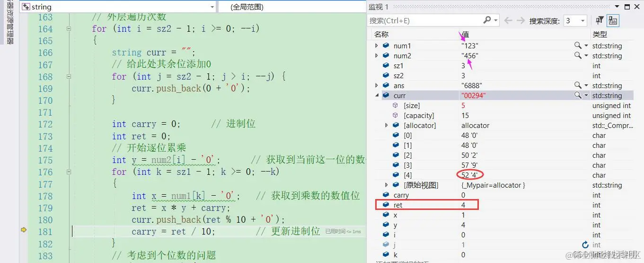Click the {_Mypair=allocator } value

coord(493,185)
